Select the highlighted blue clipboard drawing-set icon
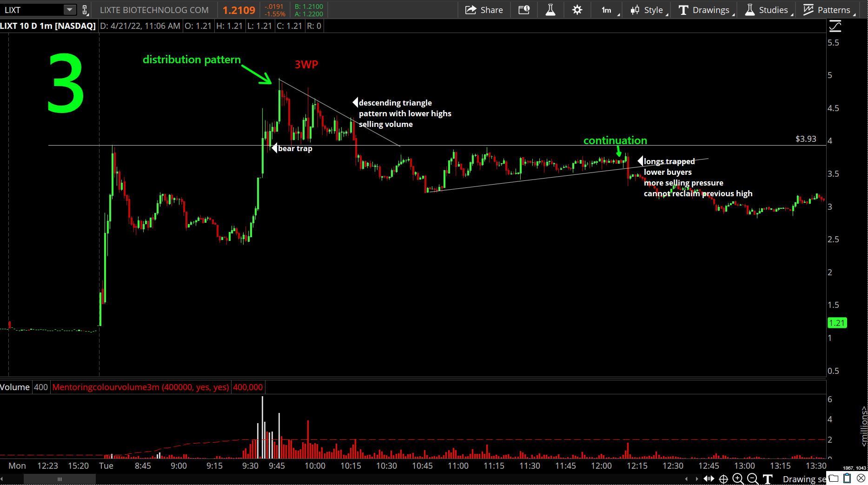The height and width of the screenshot is (485, 868). click(848, 478)
